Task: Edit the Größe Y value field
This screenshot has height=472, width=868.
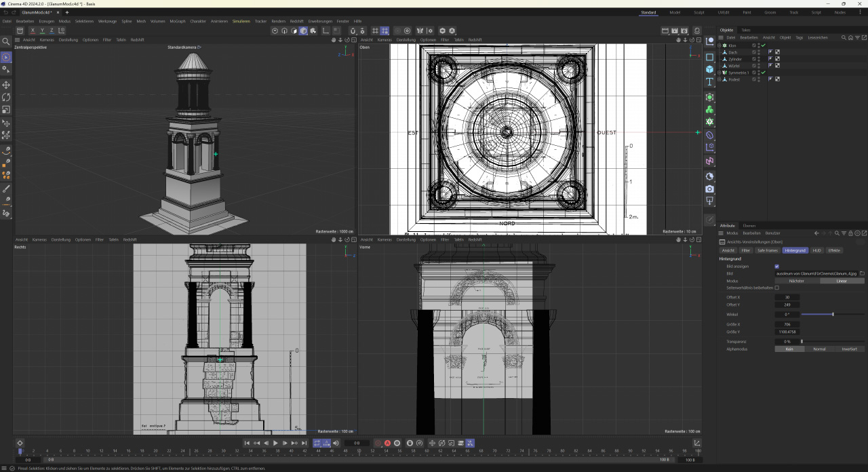Action: point(787,332)
